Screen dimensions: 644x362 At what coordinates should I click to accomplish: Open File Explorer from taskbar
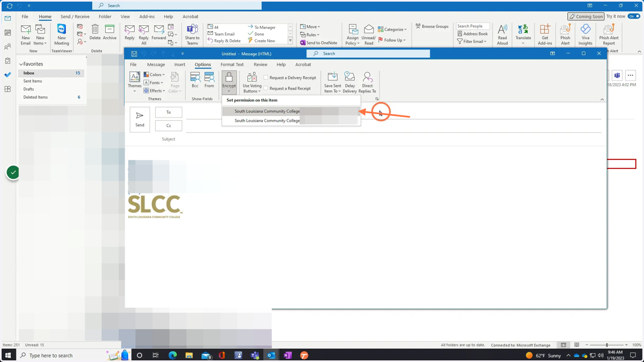[x=189, y=356]
